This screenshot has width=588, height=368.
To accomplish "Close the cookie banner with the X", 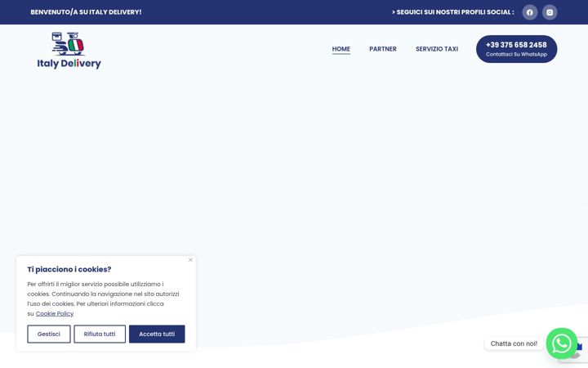I will point(190,260).
